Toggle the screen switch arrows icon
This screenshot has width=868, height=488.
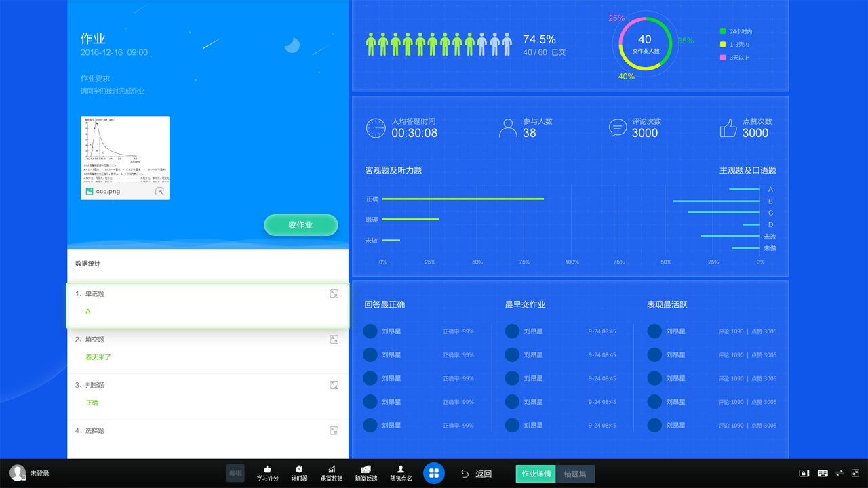[840, 473]
